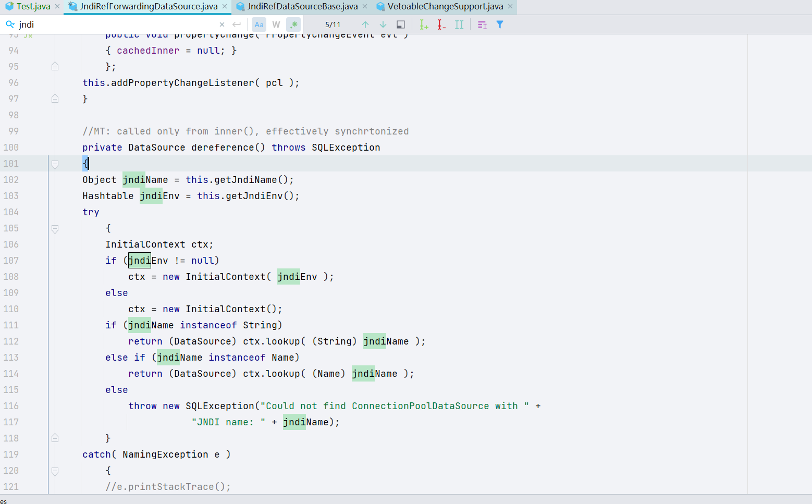
Task: Toggle Match Case (Aa) option
Action: click(x=259, y=24)
